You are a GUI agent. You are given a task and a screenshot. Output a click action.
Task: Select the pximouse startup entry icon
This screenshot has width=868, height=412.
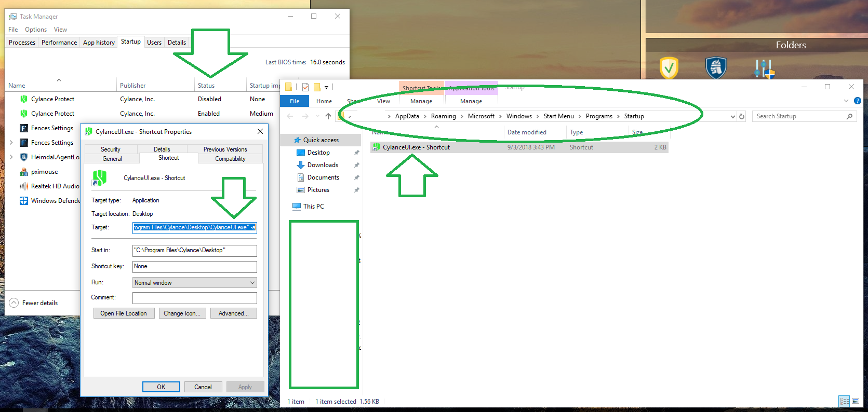(24, 172)
